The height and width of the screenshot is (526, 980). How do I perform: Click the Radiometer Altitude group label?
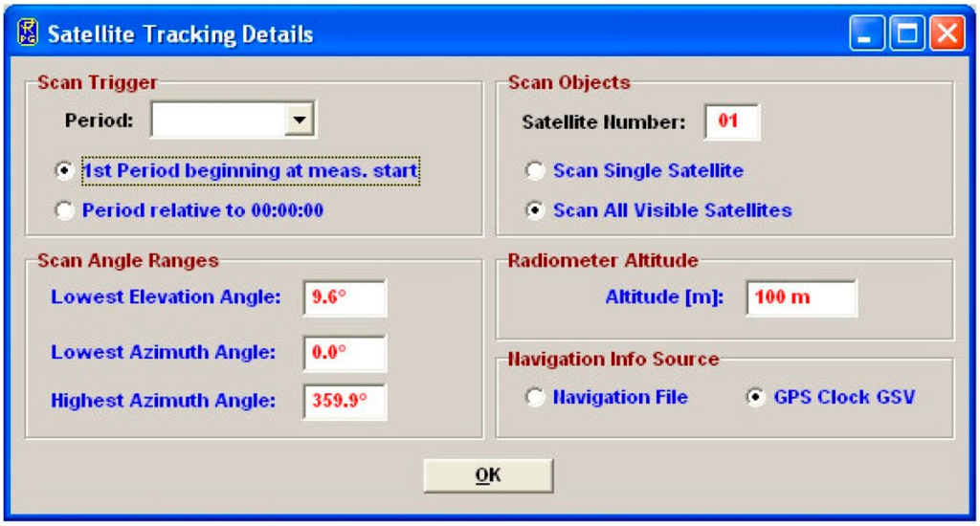(x=603, y=260)
